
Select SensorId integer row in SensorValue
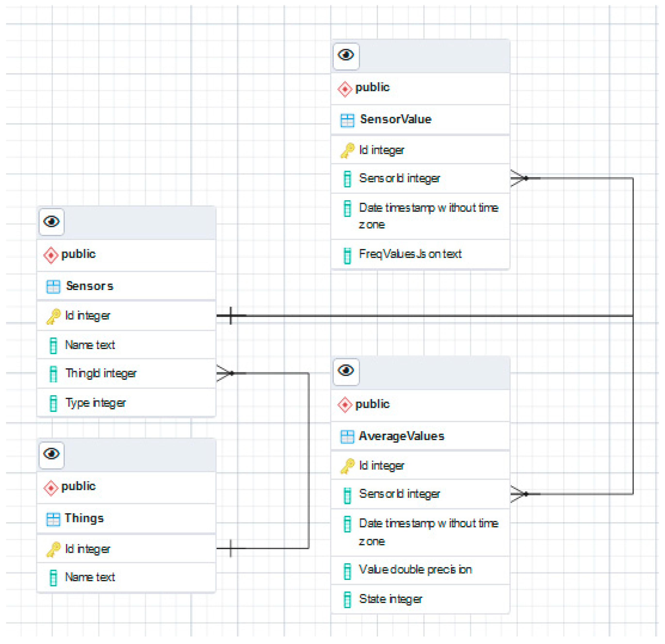point(399,179)
